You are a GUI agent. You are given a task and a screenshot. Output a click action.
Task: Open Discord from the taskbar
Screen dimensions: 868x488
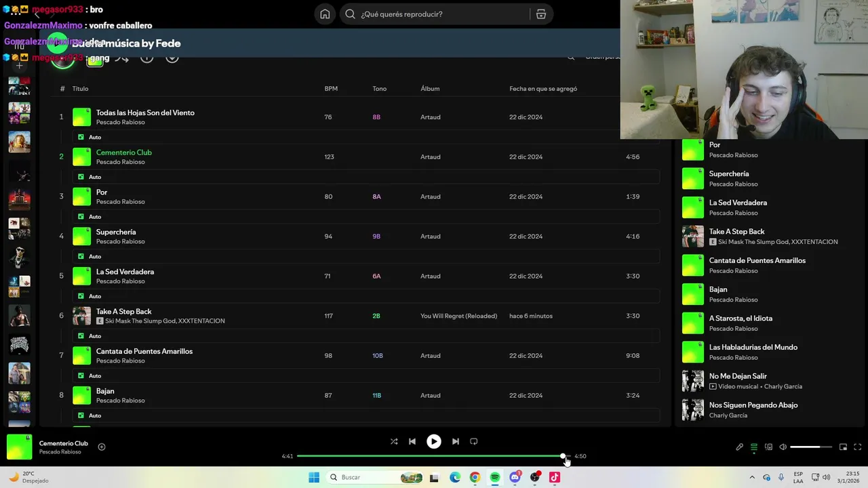[x=515, y=477]
